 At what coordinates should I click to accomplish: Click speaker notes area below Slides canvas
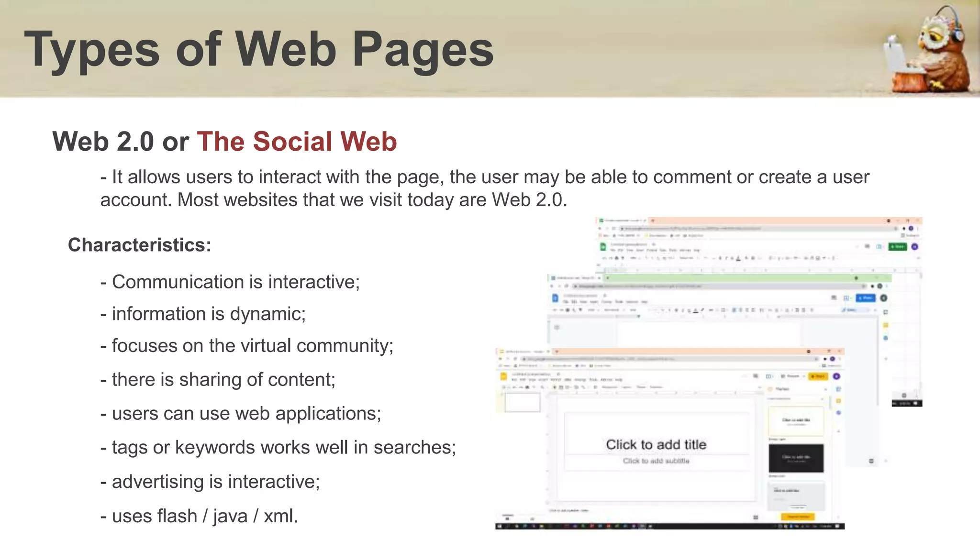[569, 510]
